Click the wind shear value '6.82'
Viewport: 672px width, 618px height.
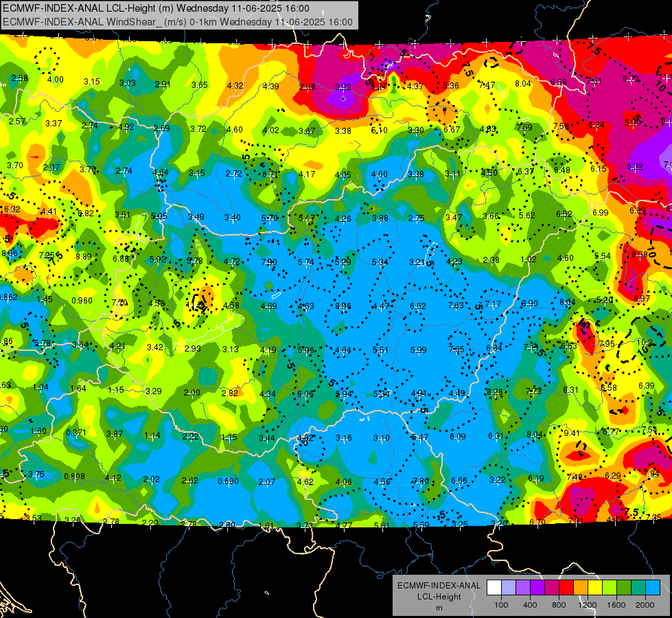coord(86,213)
